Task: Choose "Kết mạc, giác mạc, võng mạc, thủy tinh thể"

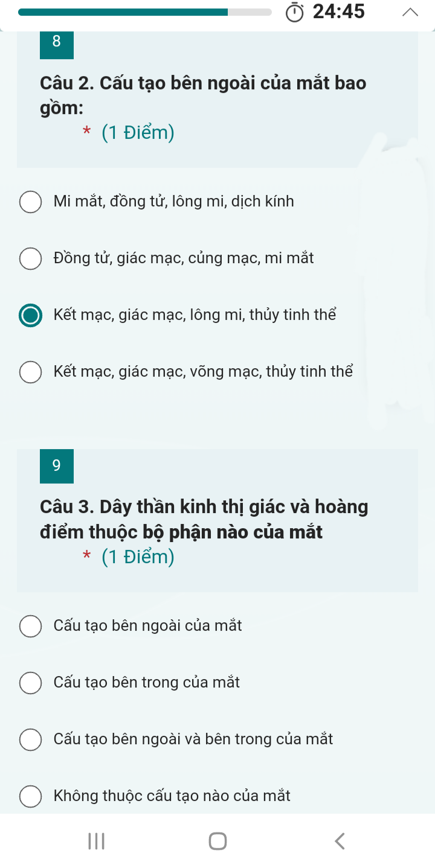Action: pyautogui.click(x=31, y=372)
